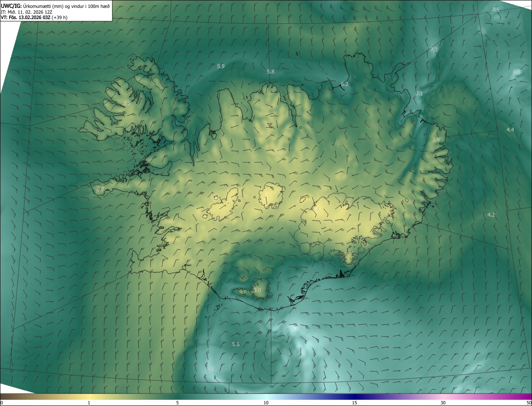This screenshot has width=532, height=406.
Task: Click the 'IT: Mið. 11. 02. 2026 12Z' line
Action: [26, 12]
